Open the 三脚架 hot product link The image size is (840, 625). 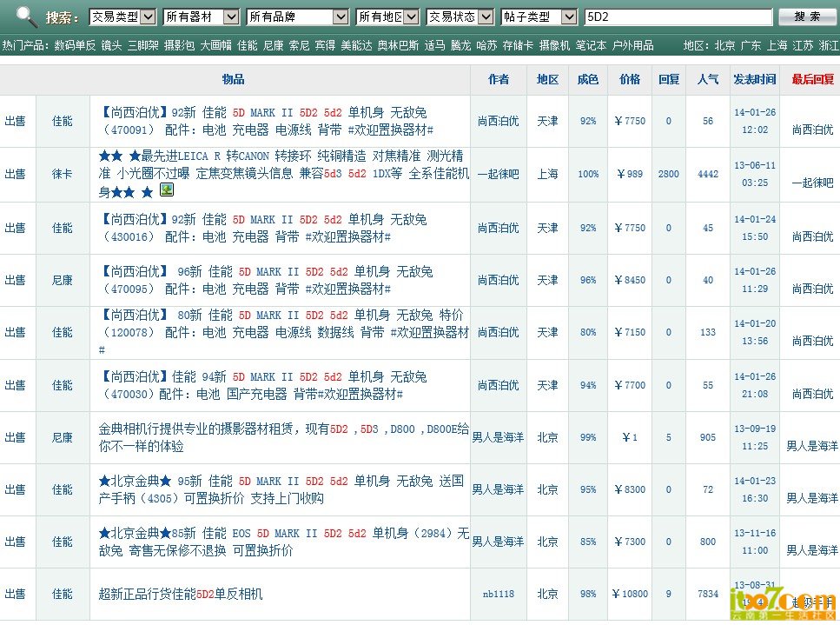coord(143,45)
